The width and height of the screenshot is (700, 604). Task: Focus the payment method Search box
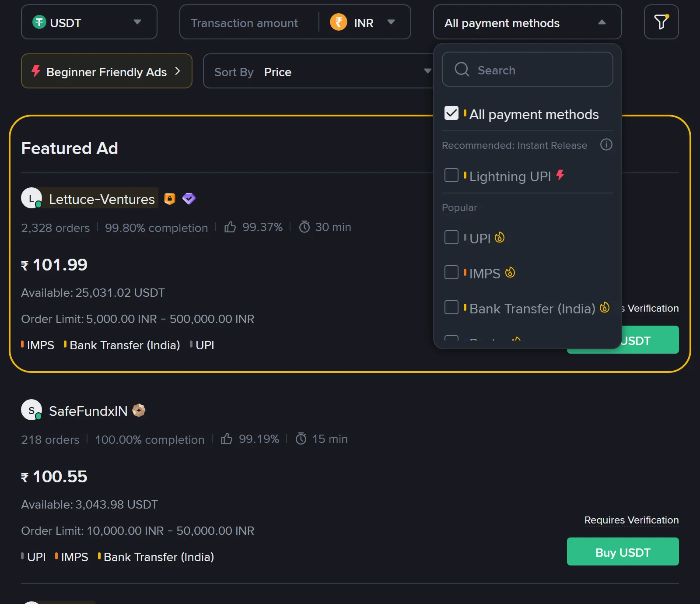528,69
